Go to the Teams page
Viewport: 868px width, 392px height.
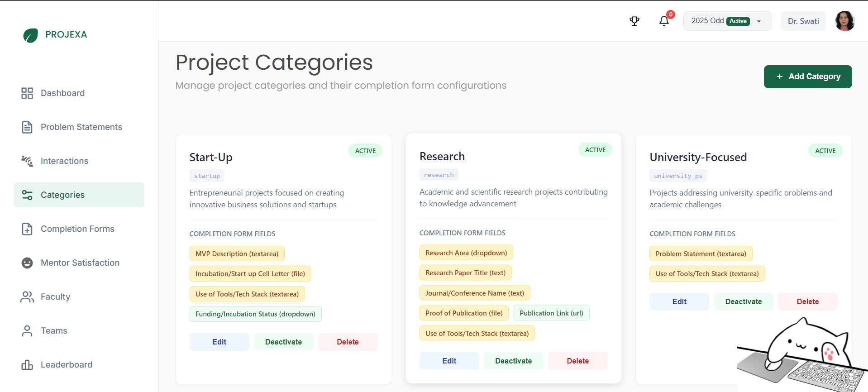(79, 331)
